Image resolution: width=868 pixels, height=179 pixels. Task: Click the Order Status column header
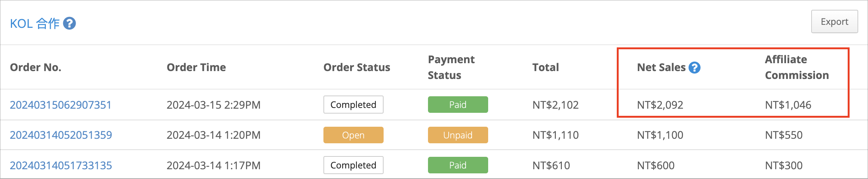click(357, 67)
